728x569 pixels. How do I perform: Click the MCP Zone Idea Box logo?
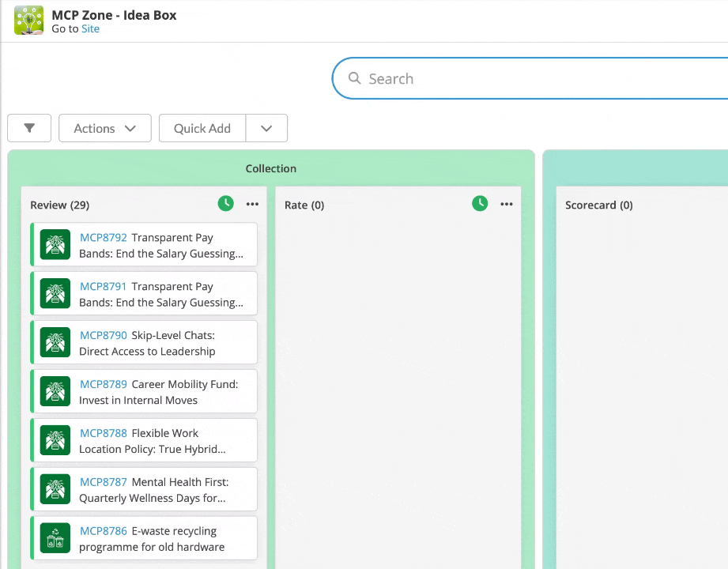coord(28,21)
